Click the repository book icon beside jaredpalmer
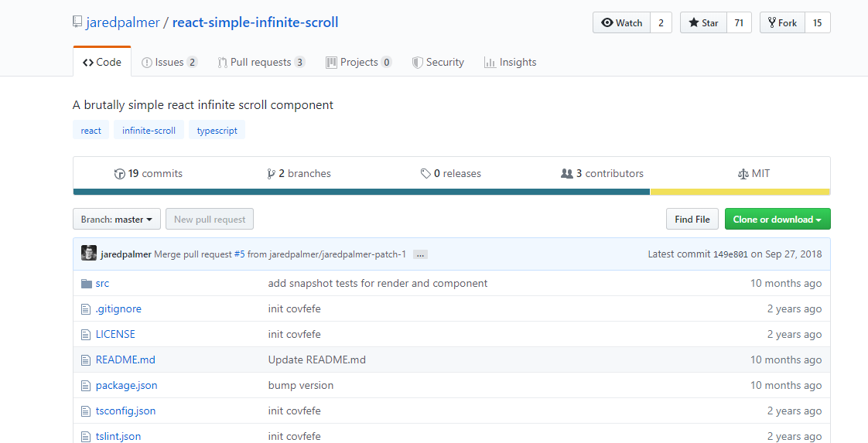The width and height of the screenshot is (868, 443). tap(77, 22)
